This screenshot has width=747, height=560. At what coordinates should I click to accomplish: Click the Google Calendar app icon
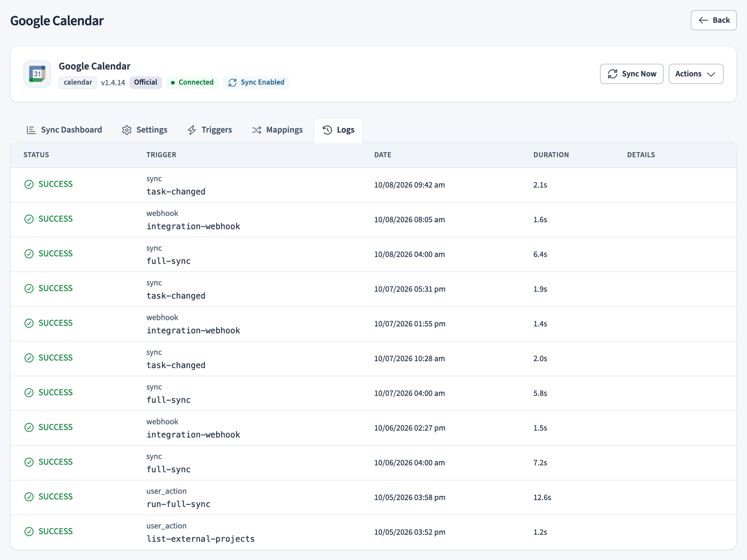coord(37,74)
